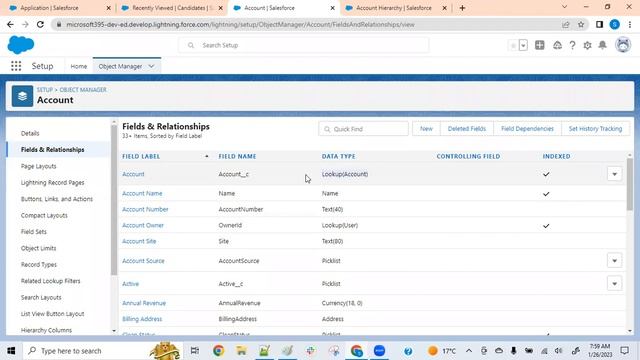Click the Set History Tracking button
This screenshot has height=360, width=640.
[x=596, y=129]
